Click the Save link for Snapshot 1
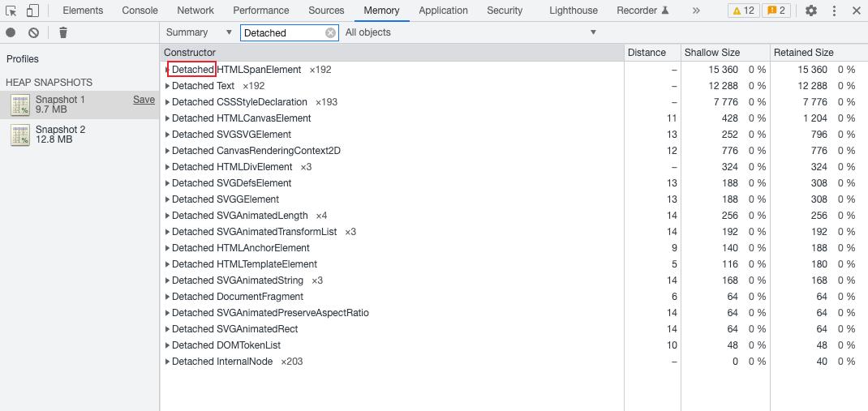The width and height of the screenshot is (868, 411). [144, 100]
